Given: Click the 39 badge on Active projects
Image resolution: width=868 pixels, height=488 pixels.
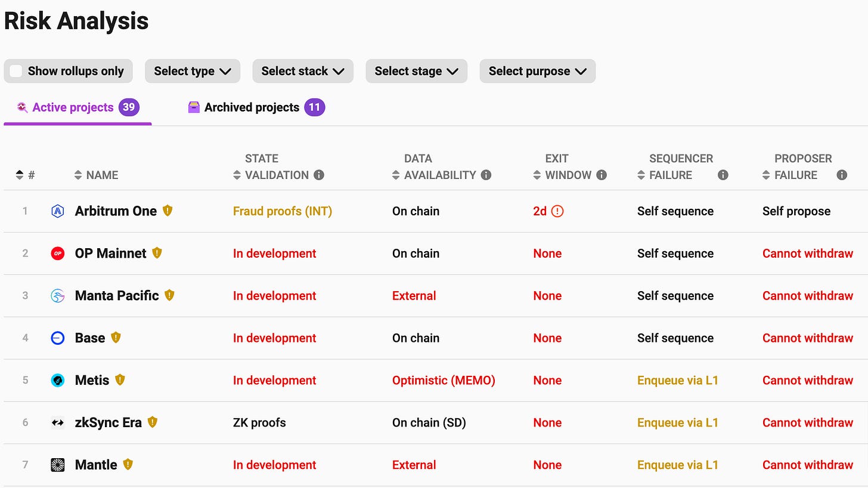Looking at the screenshot, I should coord(129,107).
